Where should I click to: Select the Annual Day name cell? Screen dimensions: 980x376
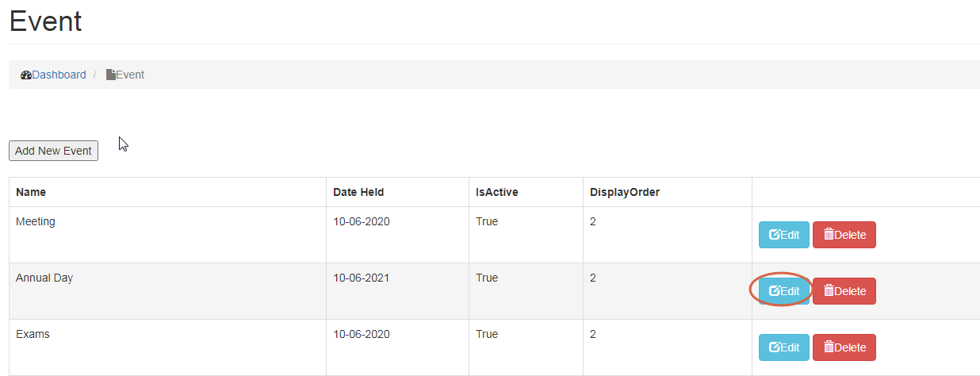[x=44, y=278]
